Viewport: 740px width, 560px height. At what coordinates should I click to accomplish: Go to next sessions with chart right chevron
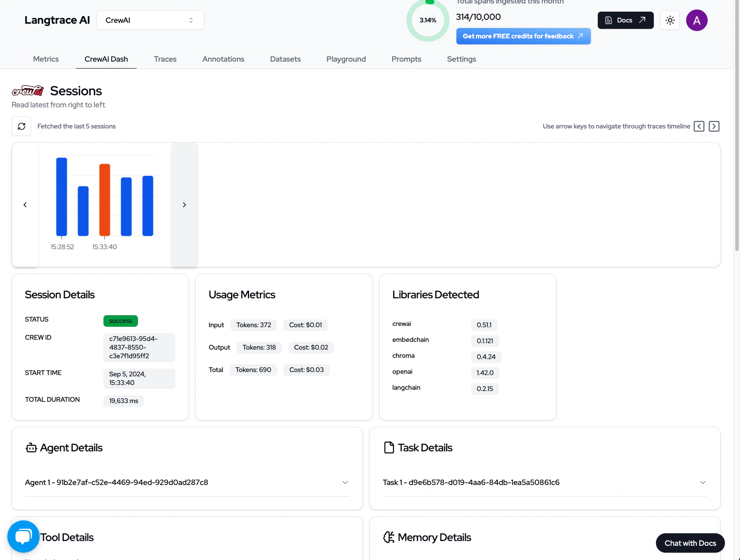pyautogui.click(x=184, y=205)
